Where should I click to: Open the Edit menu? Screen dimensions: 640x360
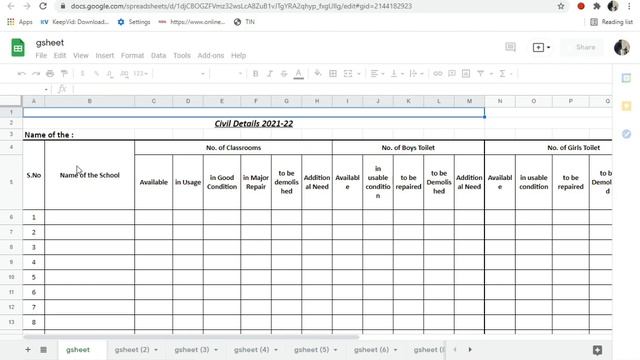[60, 56]
